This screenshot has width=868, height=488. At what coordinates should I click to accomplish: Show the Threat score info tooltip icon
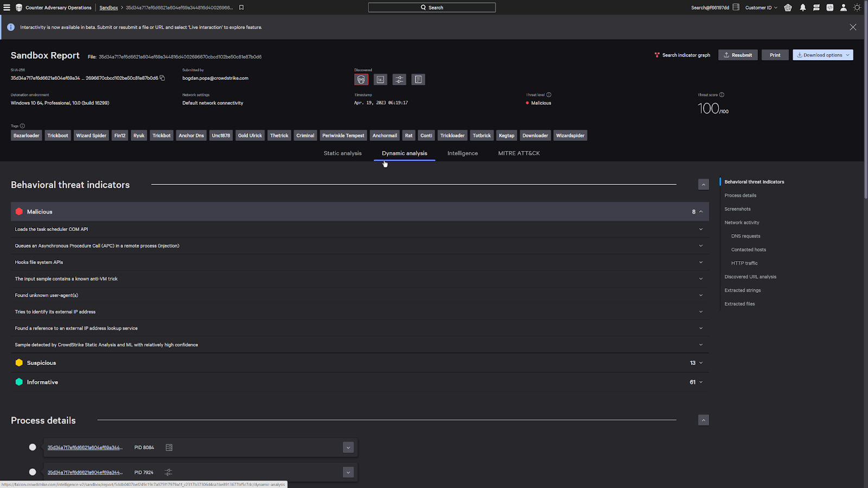722,95
